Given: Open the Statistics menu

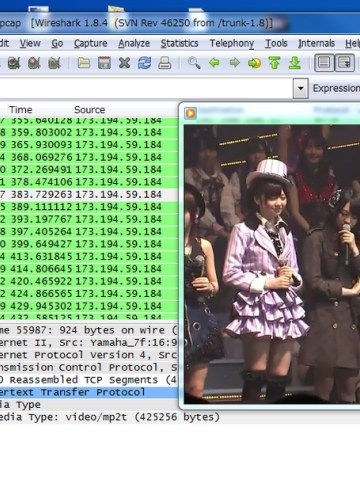Looking at the screenshot, I should click(x=179, y=43).
